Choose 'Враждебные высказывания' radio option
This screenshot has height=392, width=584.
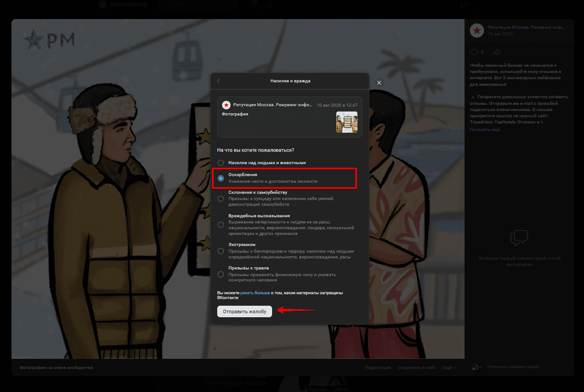point(221,225)
